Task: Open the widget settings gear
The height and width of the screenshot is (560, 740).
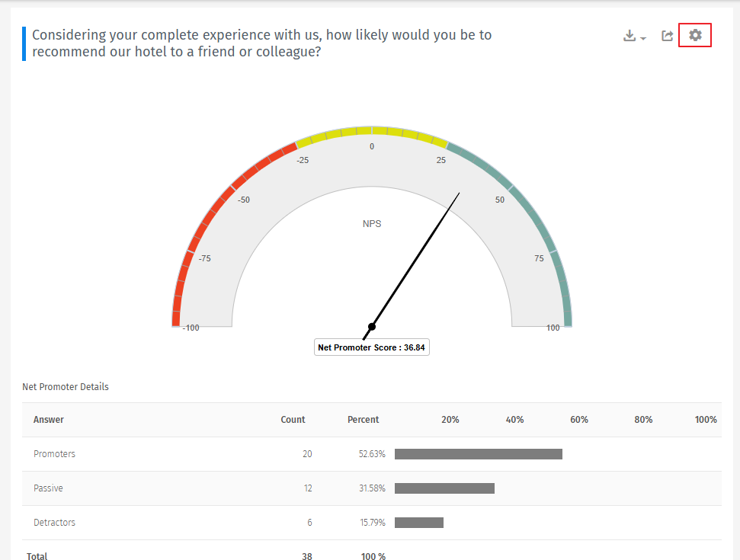Action: [x=694, y=34]
